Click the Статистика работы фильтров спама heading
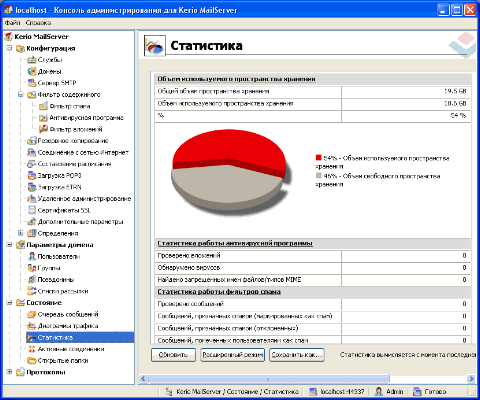Image resolution: width=480 pixels, height=400 pixels. coord(219,292)
